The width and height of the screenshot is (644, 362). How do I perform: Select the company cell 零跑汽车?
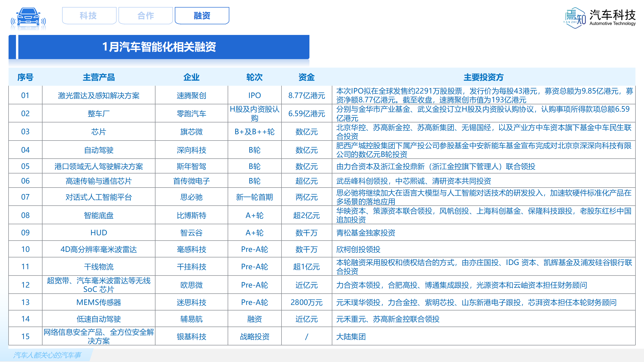click(x=191, y=113)
